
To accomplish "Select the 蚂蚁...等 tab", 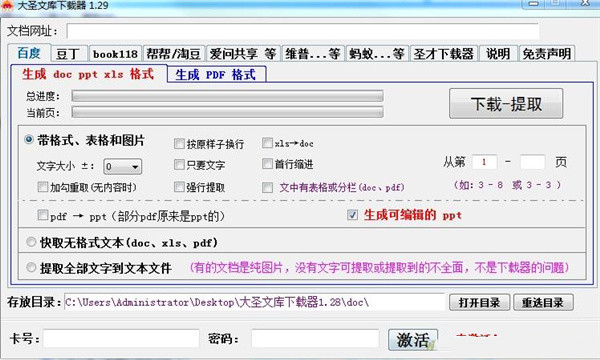I will 377,54.
